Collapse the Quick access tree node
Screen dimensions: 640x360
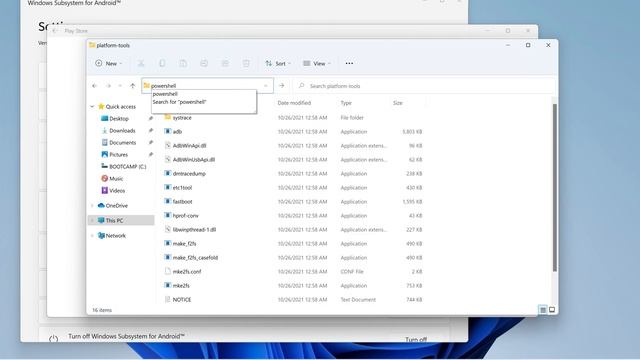pos(92,107)
